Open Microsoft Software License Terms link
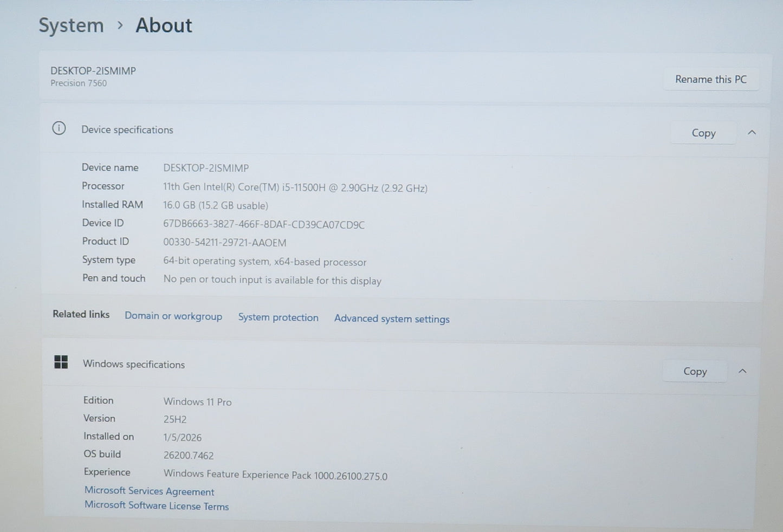 point(157,506)
